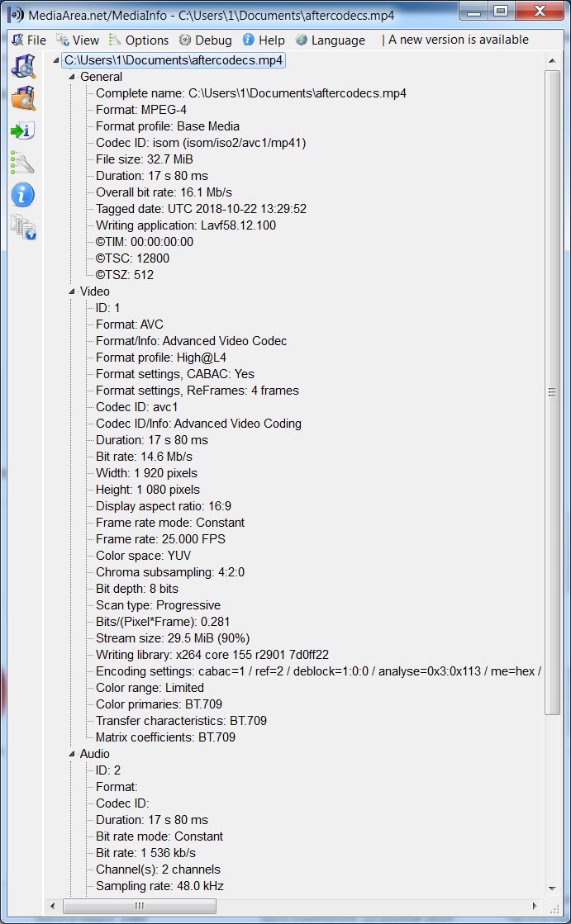Select the 'Stream size: 29.5 MiB (90%)' row
571x924 pixels.
tap(172, 637)
